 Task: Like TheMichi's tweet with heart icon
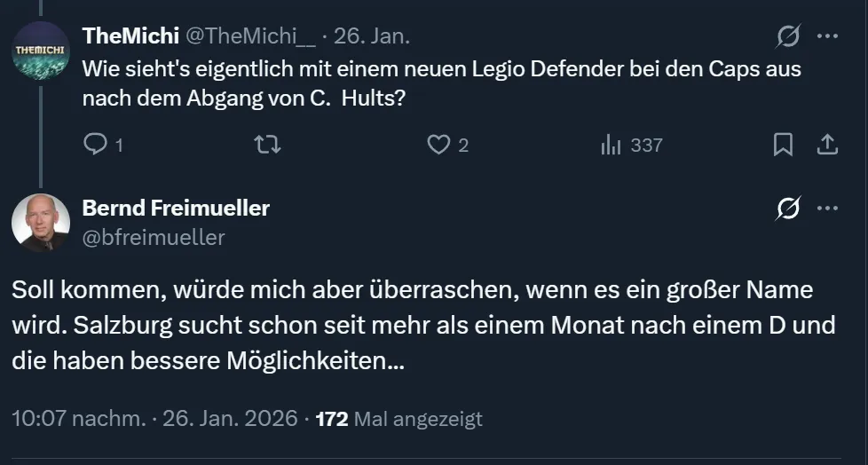coord(438,145)
